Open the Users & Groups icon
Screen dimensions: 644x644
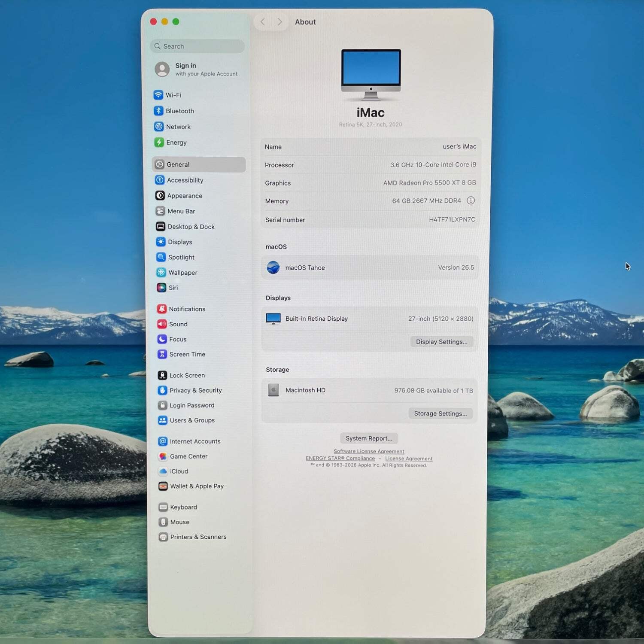163,420
